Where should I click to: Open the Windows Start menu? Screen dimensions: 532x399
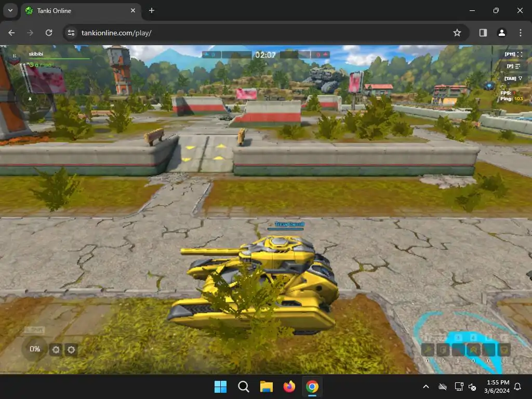point(220,387)
